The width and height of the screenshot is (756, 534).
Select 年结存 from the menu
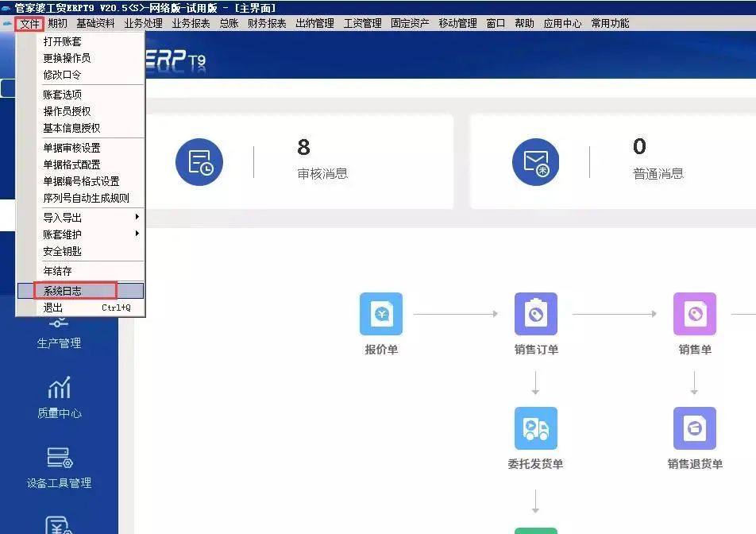click(x=58, y=271)
